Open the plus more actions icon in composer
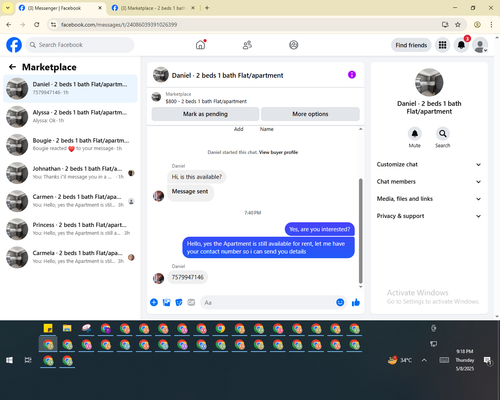Viewport: 500px width, 400px height. [154, 302]
